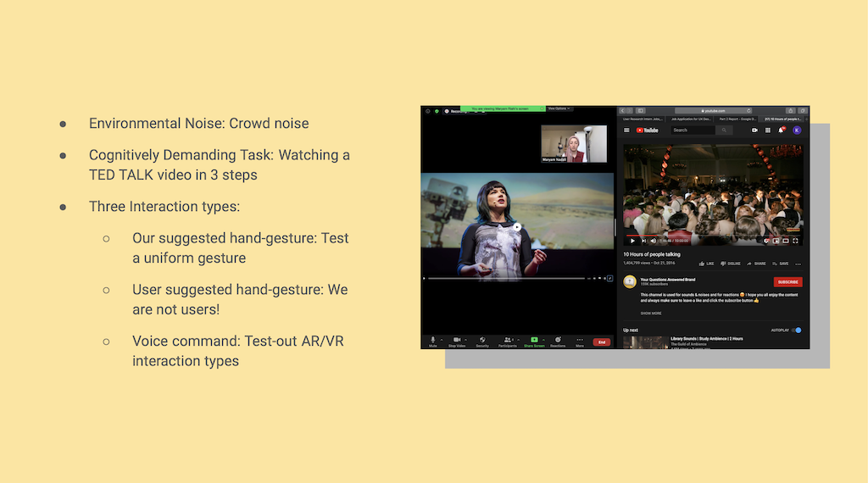868x483 pixels.
Task: Click the red End meeting button
Action: pyautogui.click(x=601, y=342)
